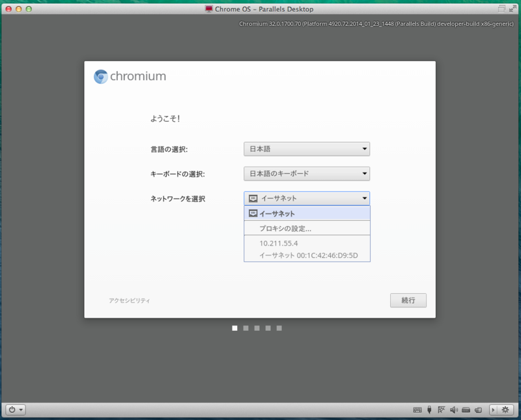Click the sound speaker status icon

tap(453, 410)
